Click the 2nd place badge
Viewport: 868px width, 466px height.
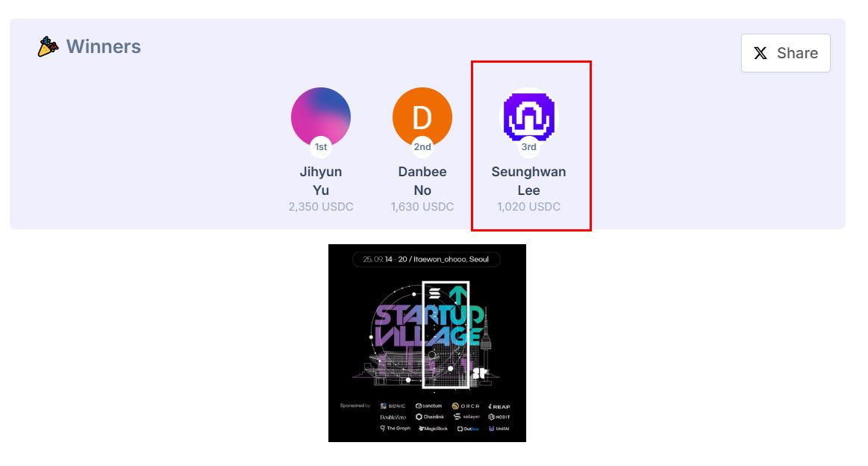click(422, 147)
